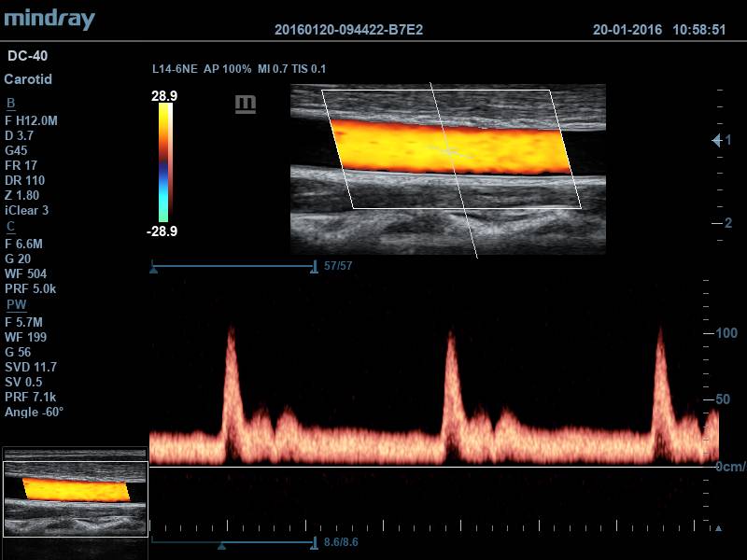Click the Carotid exam preset label
Viewport: 747px width, 560px height.
(28, 79)
